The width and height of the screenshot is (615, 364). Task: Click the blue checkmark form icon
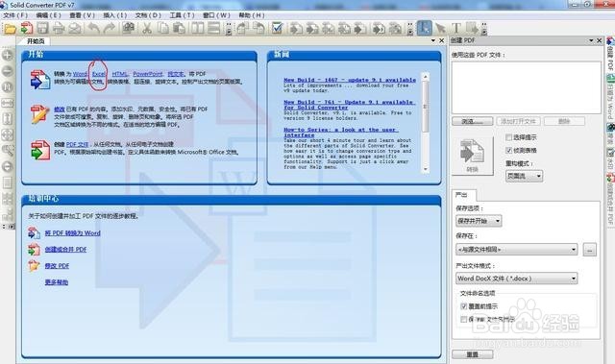click(x=277, y=28)
